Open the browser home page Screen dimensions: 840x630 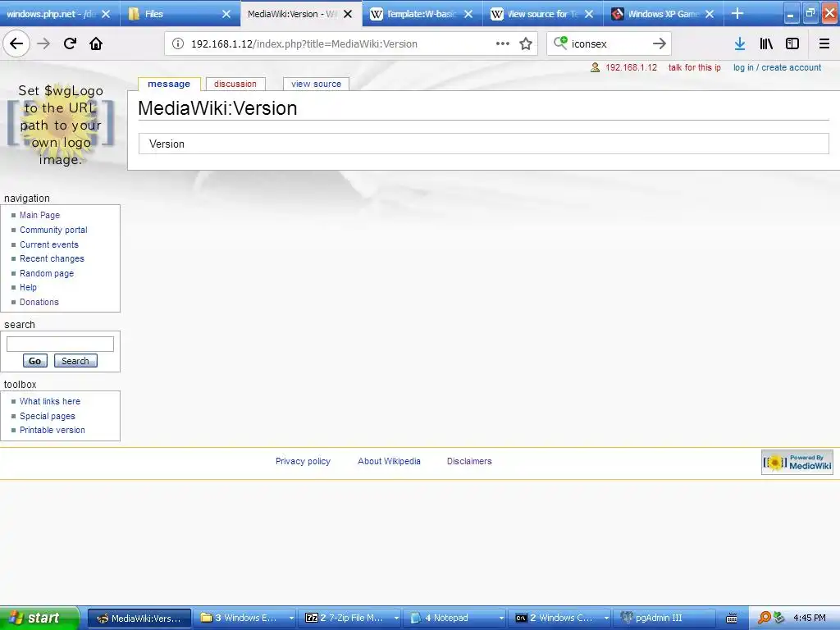96,43
